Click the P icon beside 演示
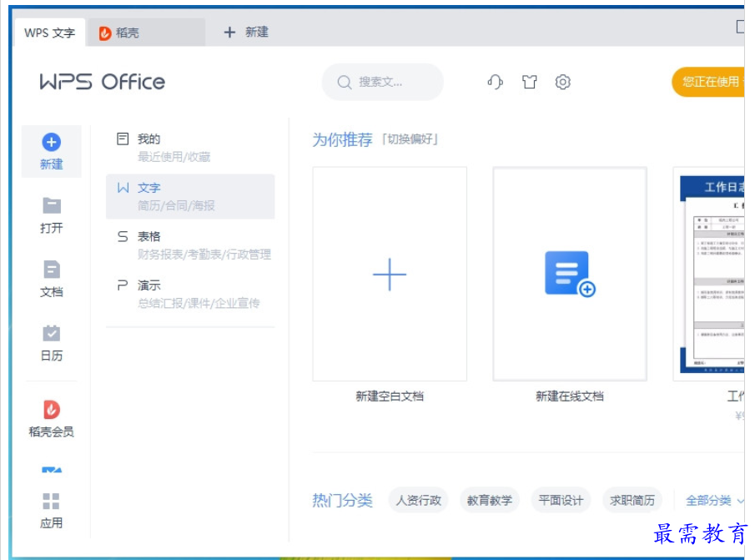This screenshot has height=560, width=755. pos(123,285)
